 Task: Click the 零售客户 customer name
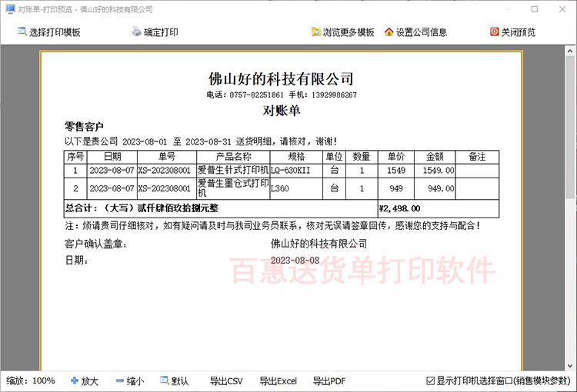[84, 127]
